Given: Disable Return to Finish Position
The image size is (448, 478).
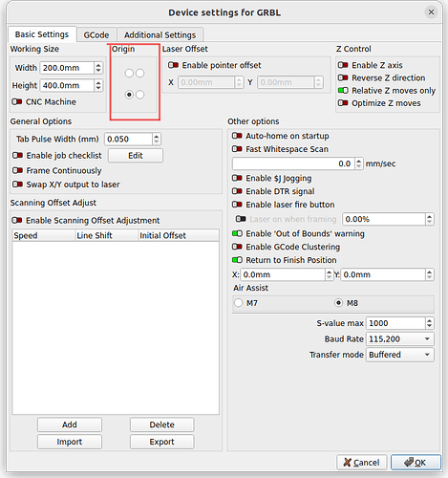Looking at the screenshot, I should tap(237, 260).
